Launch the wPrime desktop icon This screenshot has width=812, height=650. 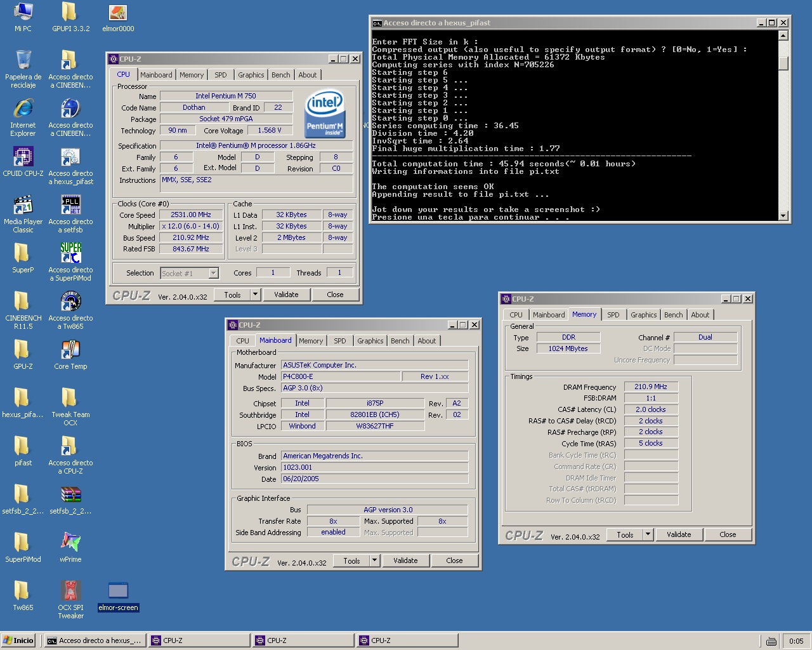[x=70, y=547]
